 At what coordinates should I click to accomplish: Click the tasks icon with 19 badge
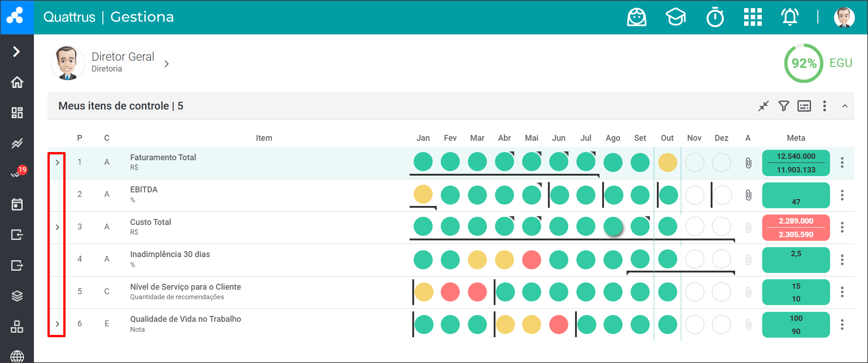click(x=17, y=173)
